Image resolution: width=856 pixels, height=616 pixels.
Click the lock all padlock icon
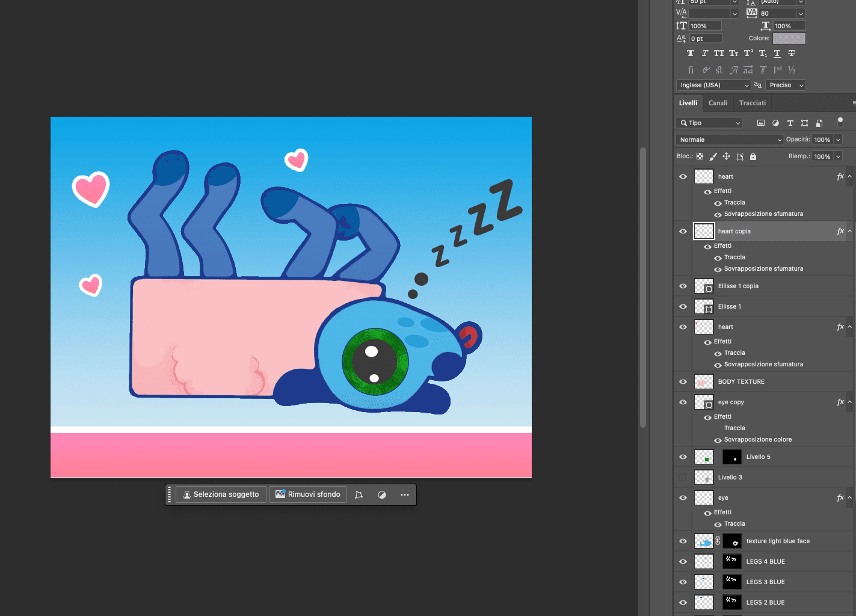(x=753, y=156)
